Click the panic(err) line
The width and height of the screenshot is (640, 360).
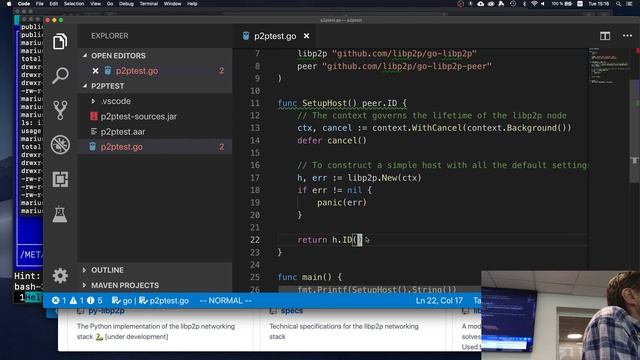(x=342, y=202)
